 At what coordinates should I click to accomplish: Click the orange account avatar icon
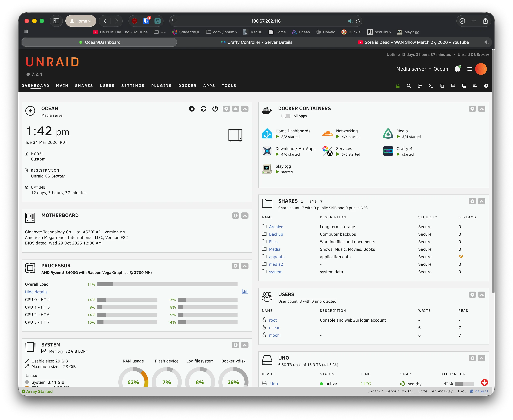click(x=481, y=69)
